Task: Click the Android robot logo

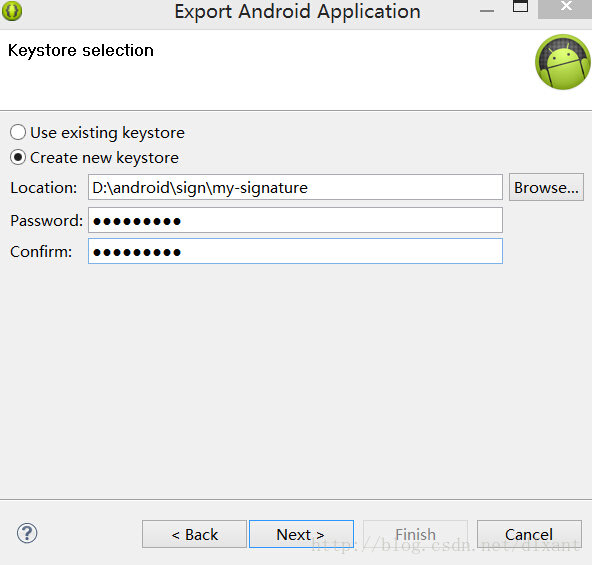Action: click(563, 62)
